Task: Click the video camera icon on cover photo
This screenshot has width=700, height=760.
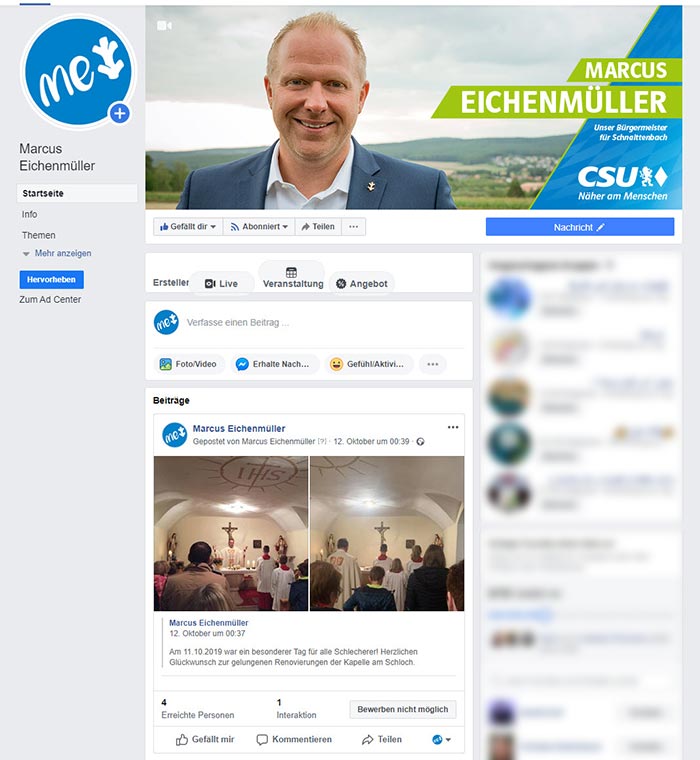Action: point(164,26)
